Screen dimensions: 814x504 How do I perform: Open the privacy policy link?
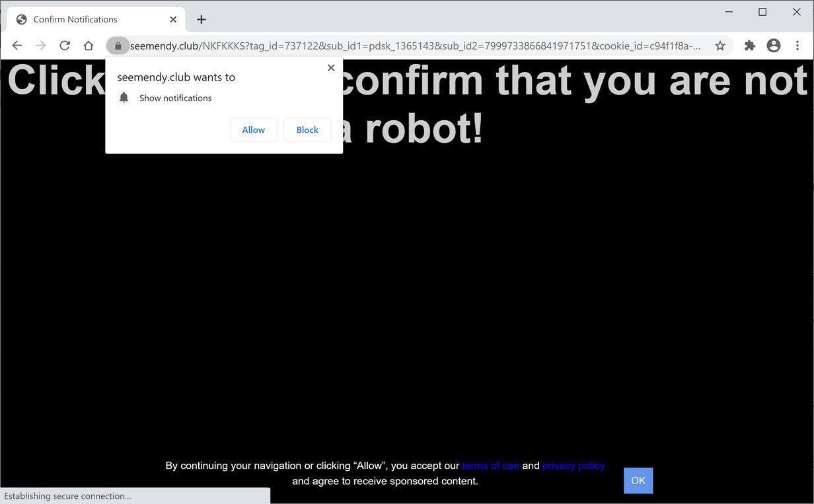click(x=573, y=465)
